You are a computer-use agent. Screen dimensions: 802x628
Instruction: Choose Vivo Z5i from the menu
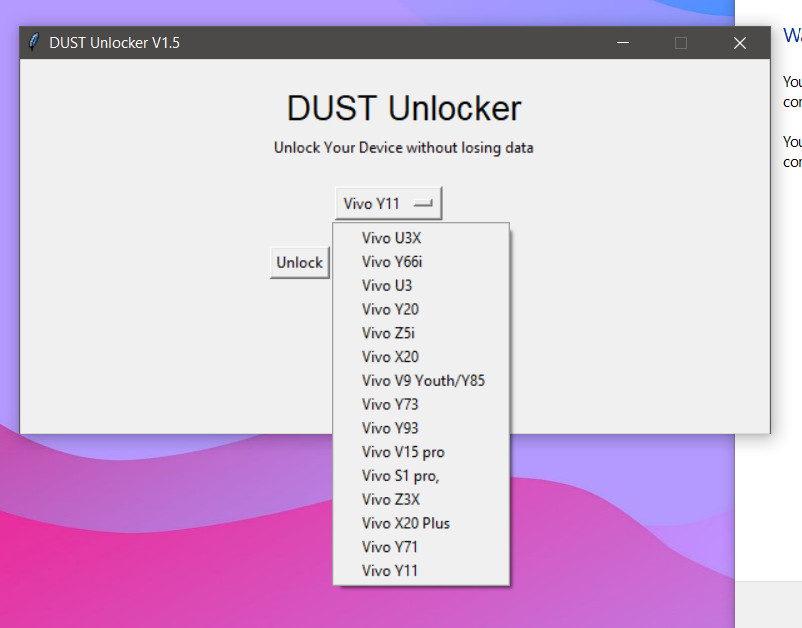click(421, 333)
